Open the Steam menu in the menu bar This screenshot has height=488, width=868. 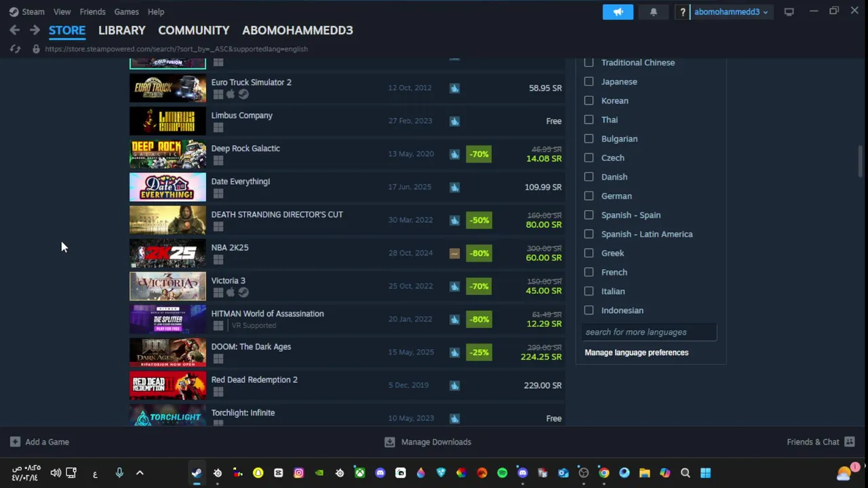[x=33, y=12]
